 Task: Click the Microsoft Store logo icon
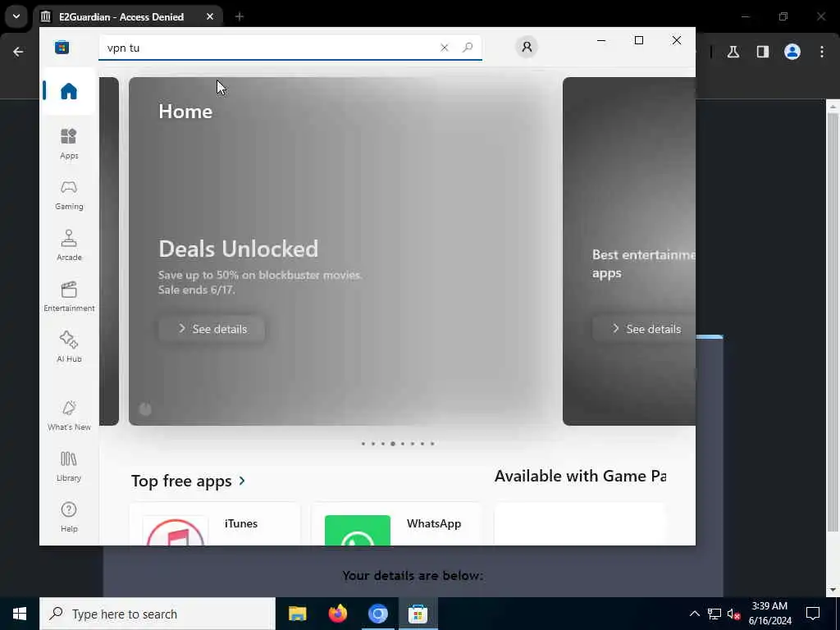62,47
